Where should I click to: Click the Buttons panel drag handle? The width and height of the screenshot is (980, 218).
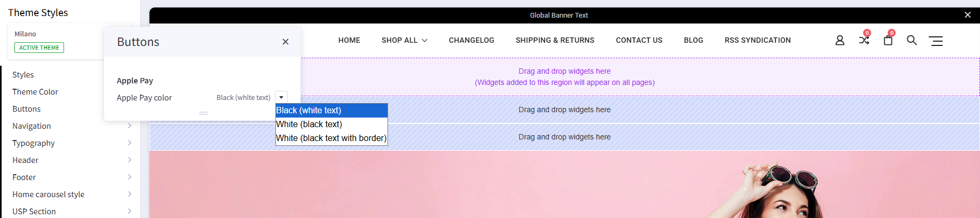(203, 113)
